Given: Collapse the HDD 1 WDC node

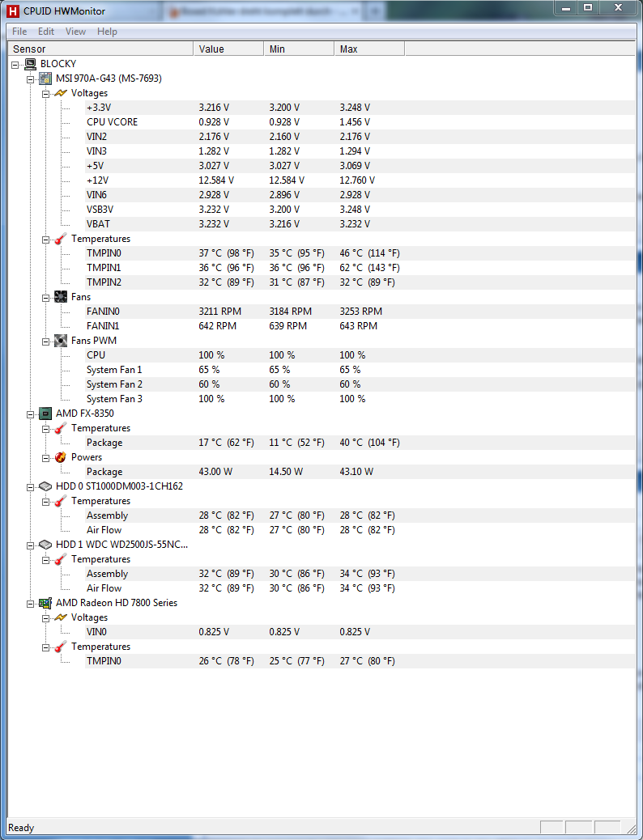Looking at the screenshot, I should [x=31, y=545].
